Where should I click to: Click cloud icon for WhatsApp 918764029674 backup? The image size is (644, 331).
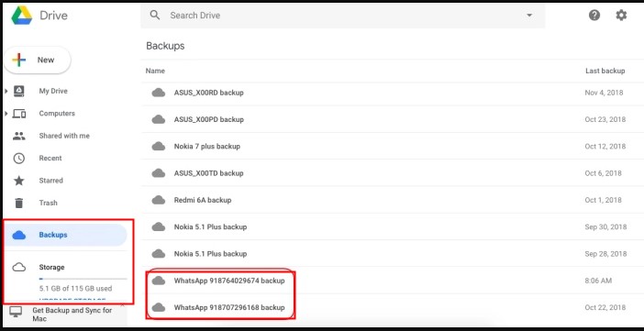[159, 281]
